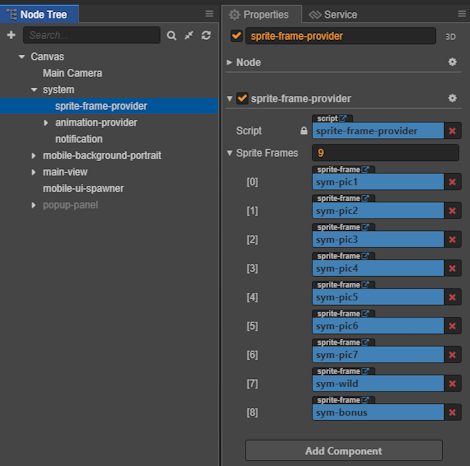Screen dimensions: 470x466
Task: Select the Properties tab
Action: [x=262, y=14]
